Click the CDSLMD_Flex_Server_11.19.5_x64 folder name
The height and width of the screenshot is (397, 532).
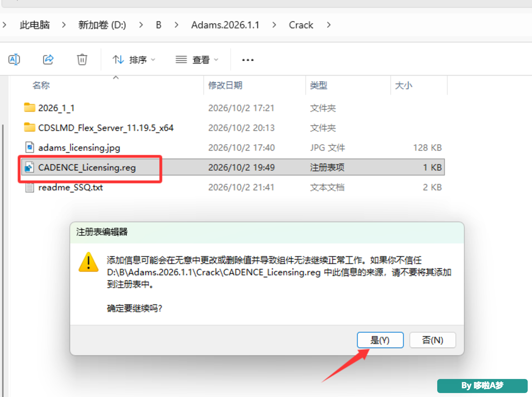point(106,128)
